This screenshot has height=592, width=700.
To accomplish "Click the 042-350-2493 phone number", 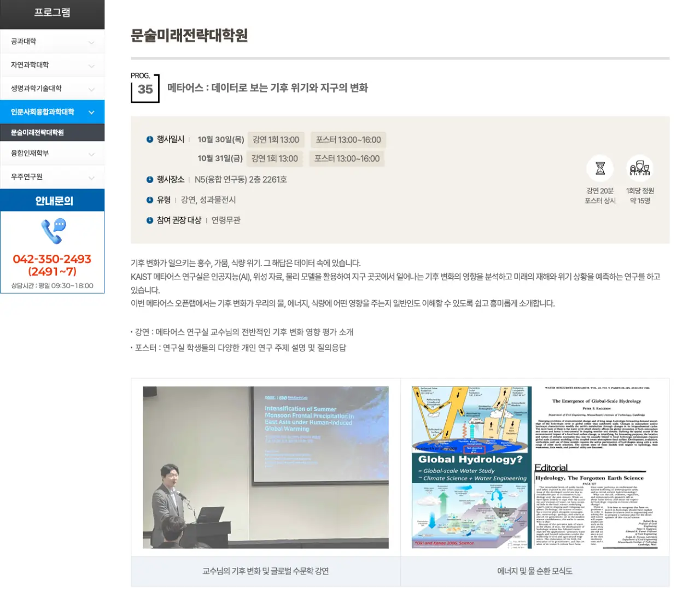I will tap(52, 259).
